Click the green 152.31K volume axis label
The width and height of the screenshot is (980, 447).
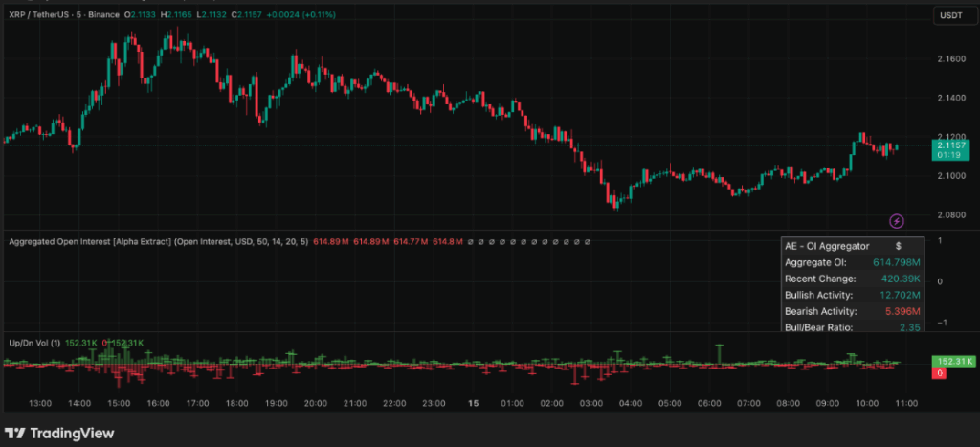(954, 362)
